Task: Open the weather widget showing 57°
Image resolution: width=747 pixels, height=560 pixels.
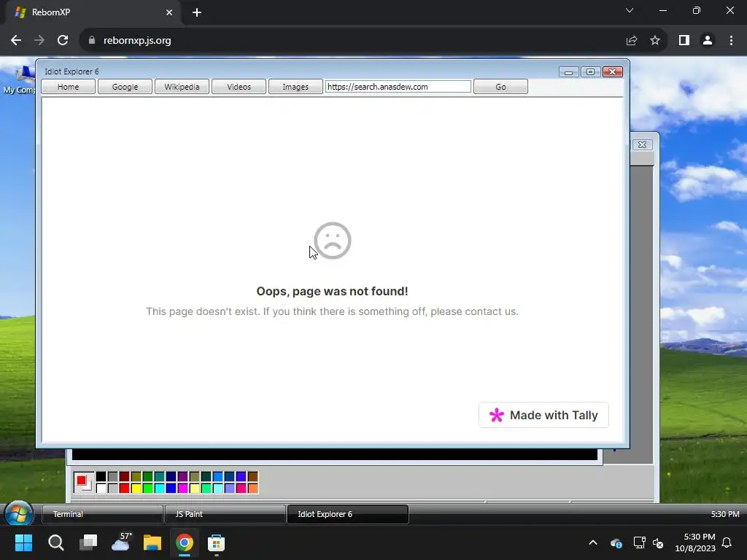Action: 120,542
